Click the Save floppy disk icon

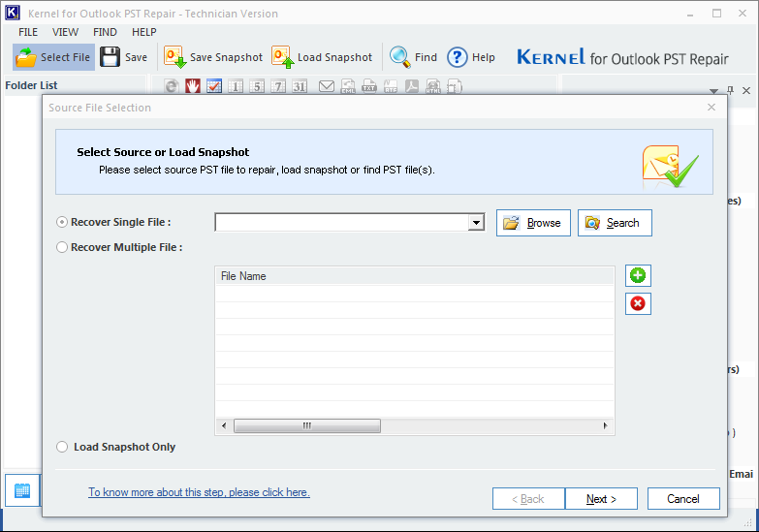(x=110, y=57)
